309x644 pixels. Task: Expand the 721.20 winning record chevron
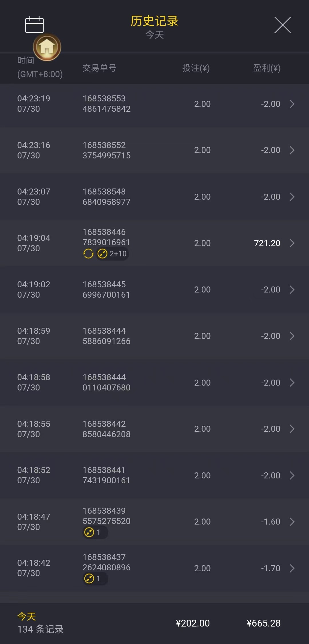(x=292, y=243)
